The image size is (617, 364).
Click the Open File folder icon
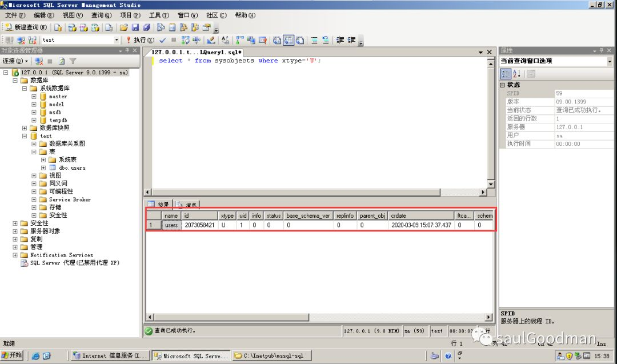(123, 27)
